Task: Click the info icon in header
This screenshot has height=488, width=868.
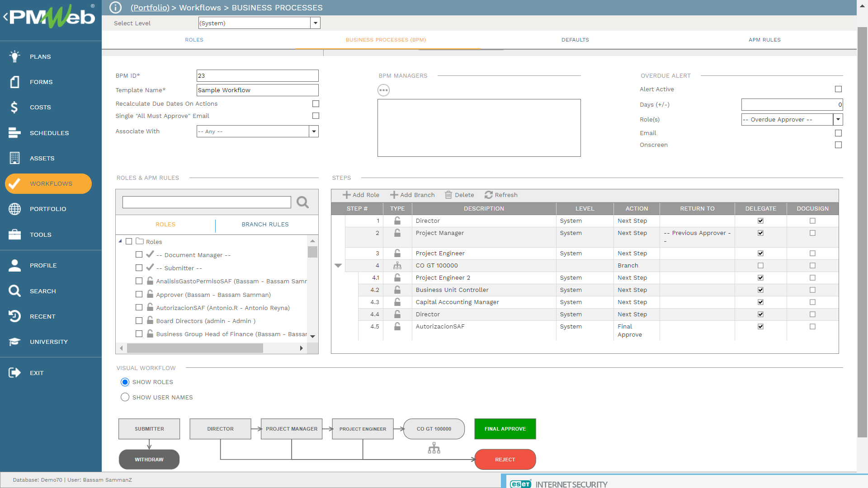Action: point(116,8)
